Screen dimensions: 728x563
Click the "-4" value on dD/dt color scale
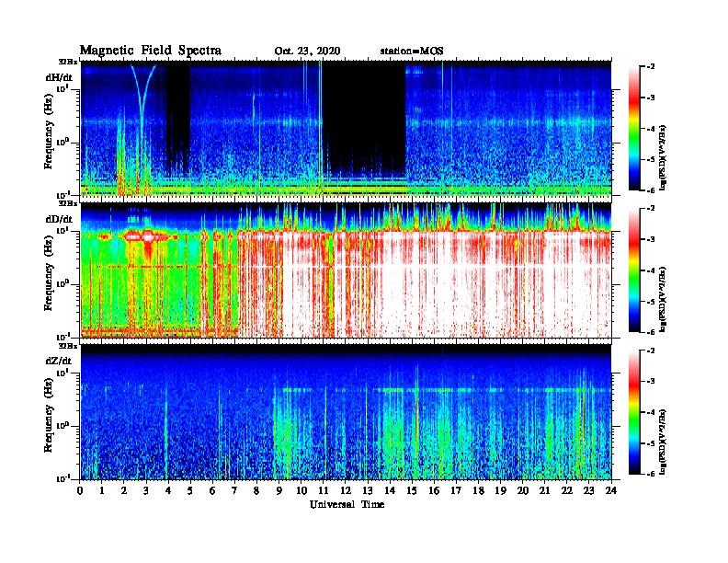tap(652, 270)
